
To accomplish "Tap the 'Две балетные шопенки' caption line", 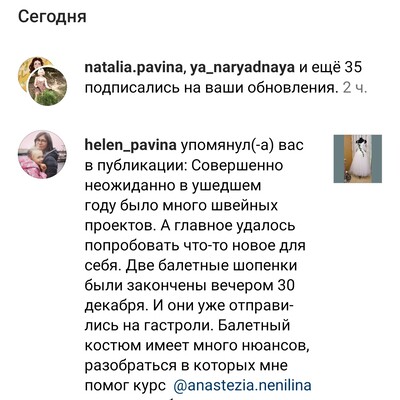I will click(212, 266).
